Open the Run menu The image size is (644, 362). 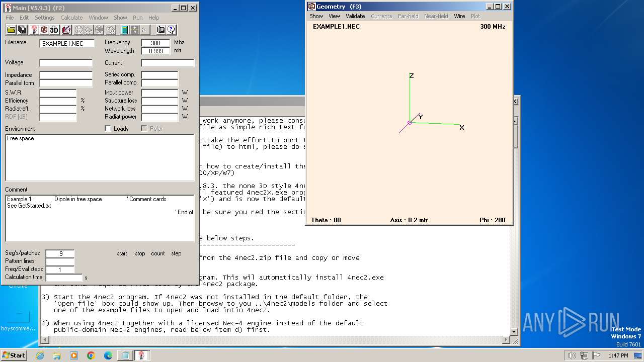pyautogui.click(x=137, y=18)
